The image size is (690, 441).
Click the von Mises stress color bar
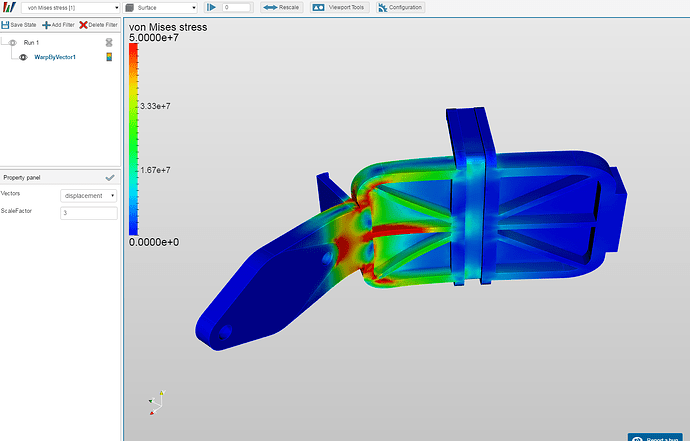coord(133,139)
